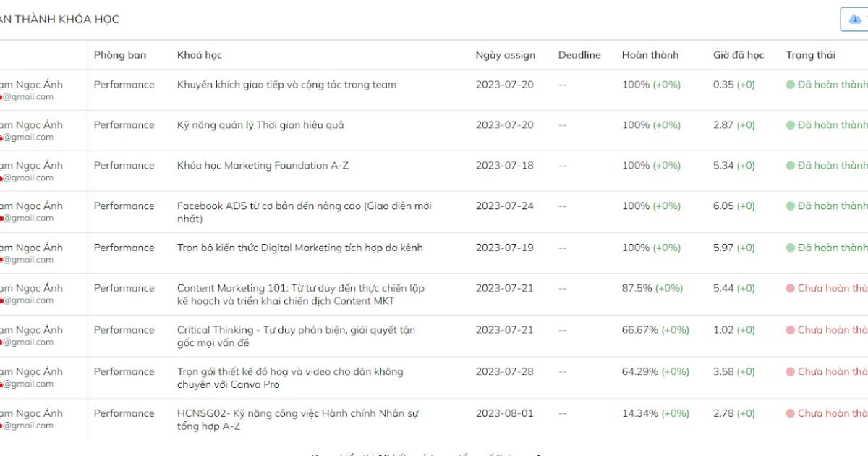The width and height of the screenshot is (868, 456).
Task: Click red status dot in Critical Thinking row
Action: [x=791, y=330]
